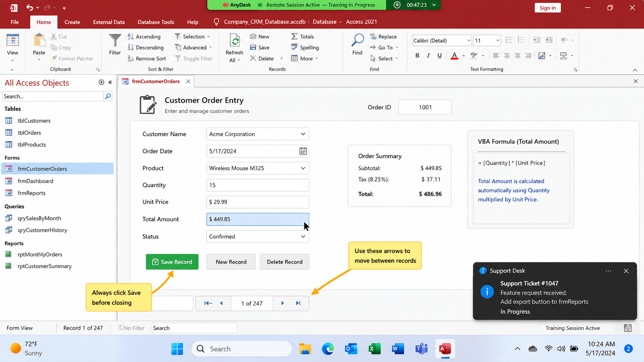
Task: Click the ribbon Save record icon
Action: [x=253, y=47]
